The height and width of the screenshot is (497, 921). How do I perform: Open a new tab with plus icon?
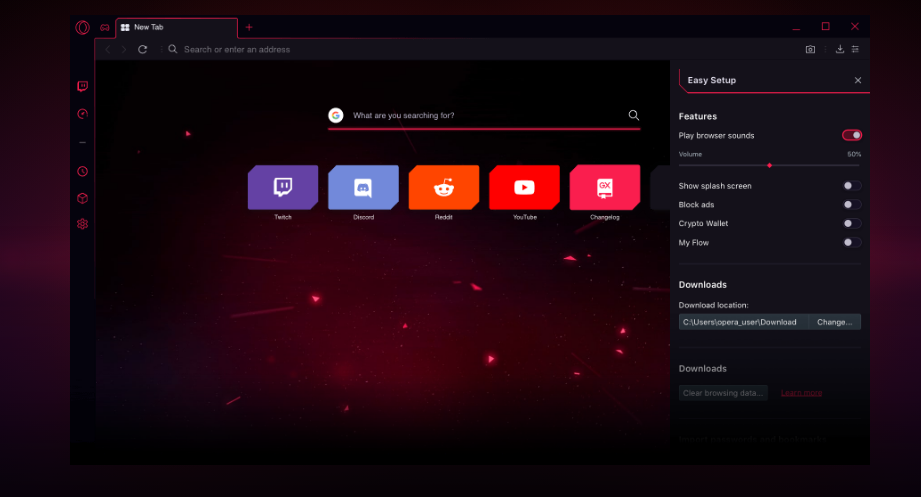(x=249, y=27)
